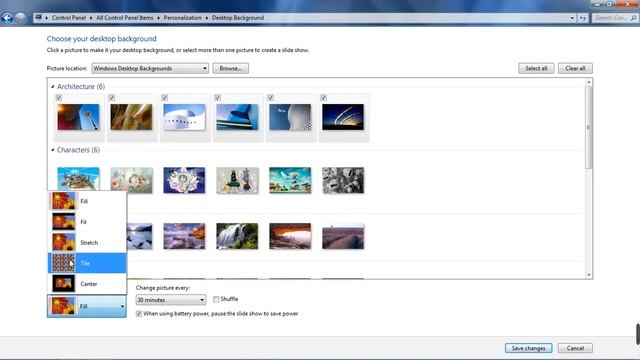Select the dotted facade building thumbnail
Image resolution: width=640 pixels, height=360 pixels.
[x=290, y=117]
